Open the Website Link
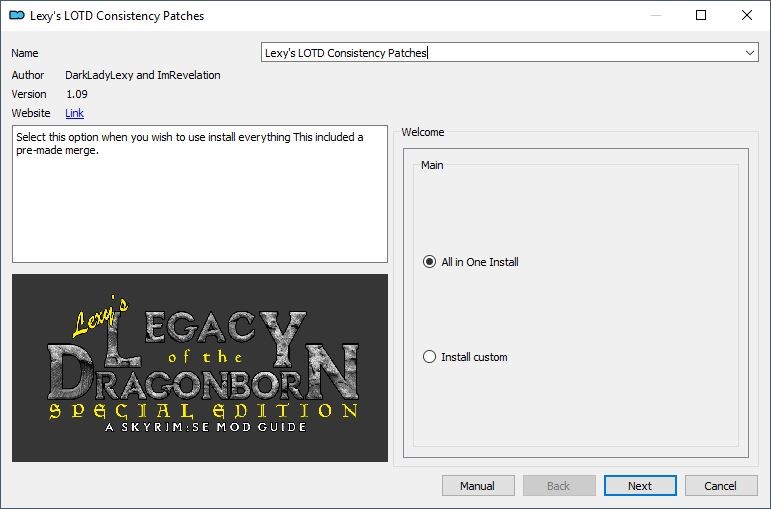 (x=75, y=113)
